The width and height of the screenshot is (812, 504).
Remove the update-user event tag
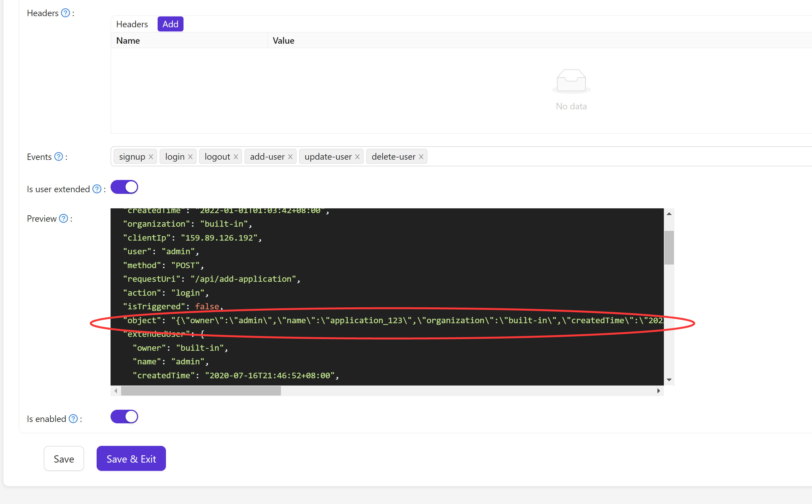point(357,156)
